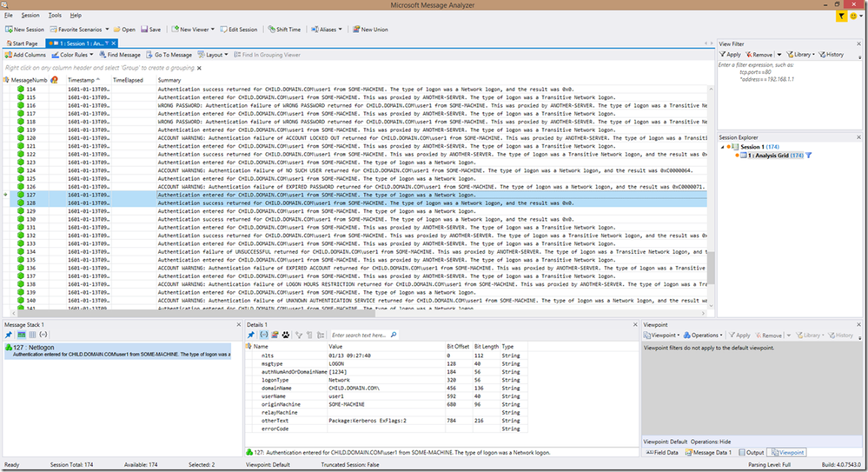Screen dimensions: 868x472
Task: Select the first layout icon in Message Stack toolbar
Action: 21,335
